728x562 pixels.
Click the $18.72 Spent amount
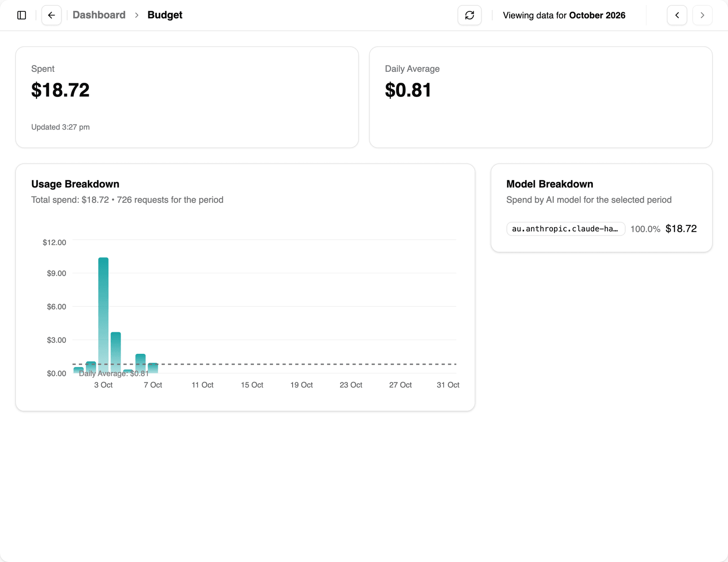[x=61, y=90]
